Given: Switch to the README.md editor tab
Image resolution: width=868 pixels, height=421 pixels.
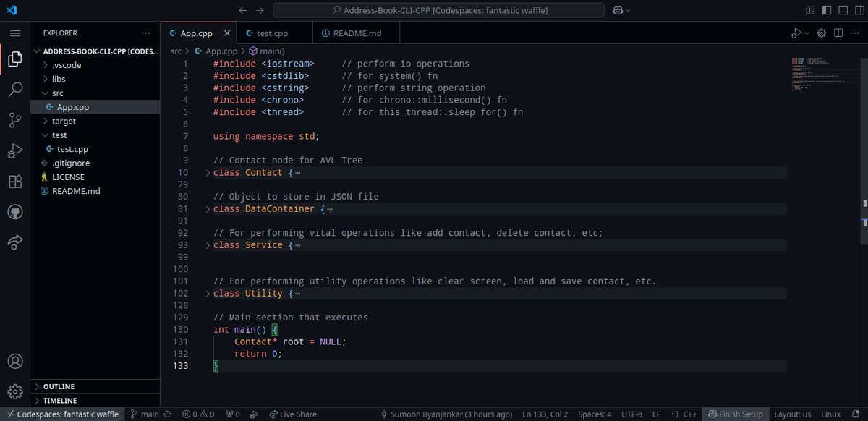Looking at the screenshot, I should tap(357, 33).
